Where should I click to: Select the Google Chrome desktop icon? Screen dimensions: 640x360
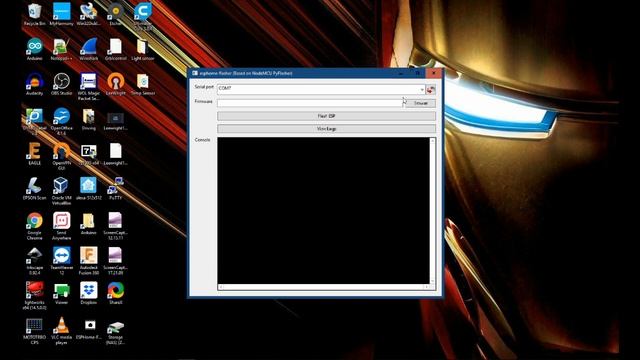pos(34,226)
